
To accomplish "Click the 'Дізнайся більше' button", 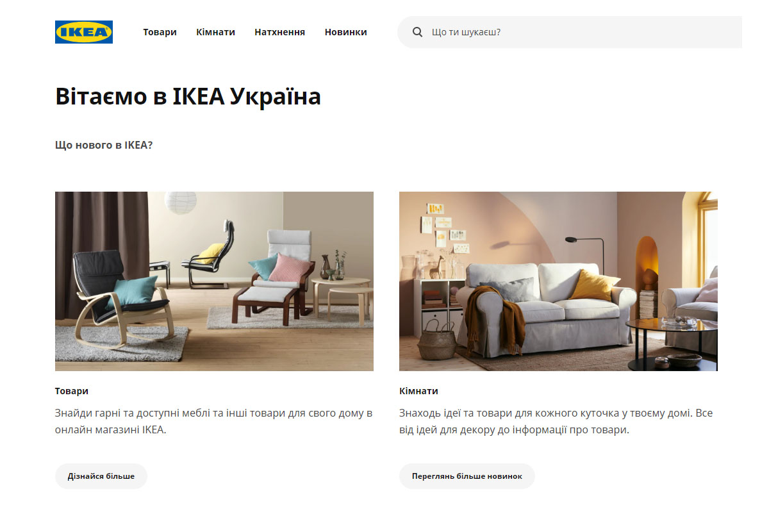I will [101, 476].
